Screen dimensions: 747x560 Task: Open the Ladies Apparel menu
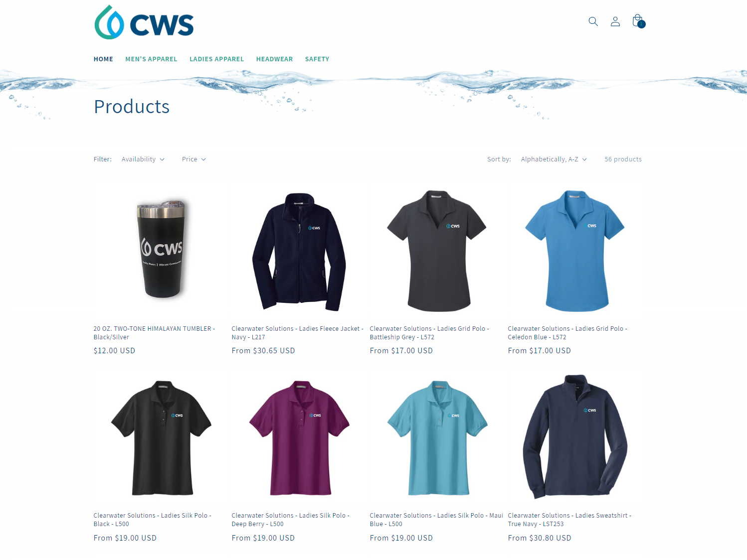tap(216, 59)
